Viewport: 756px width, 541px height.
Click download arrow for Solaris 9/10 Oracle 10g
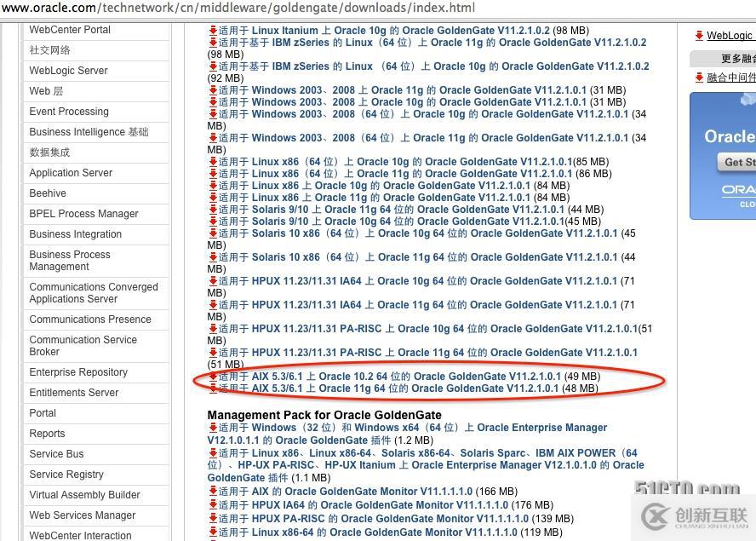(x=213, y=221)
